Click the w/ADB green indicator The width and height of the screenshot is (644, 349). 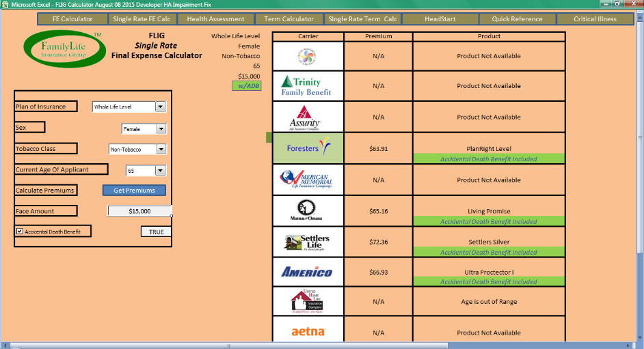coord(246,85)
